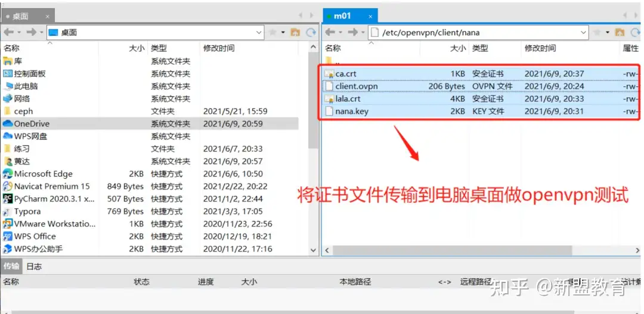Switch to the 传输 tab
644x314 pixels.
11,267
